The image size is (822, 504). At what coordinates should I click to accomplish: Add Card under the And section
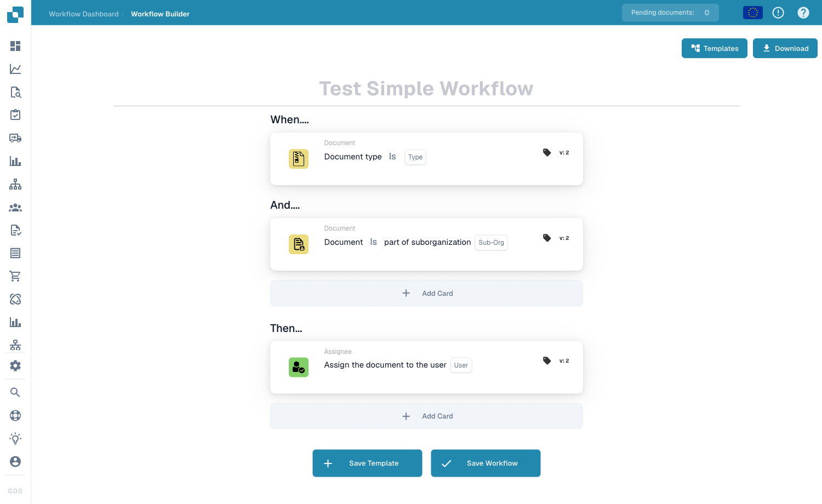pos(426,293)
